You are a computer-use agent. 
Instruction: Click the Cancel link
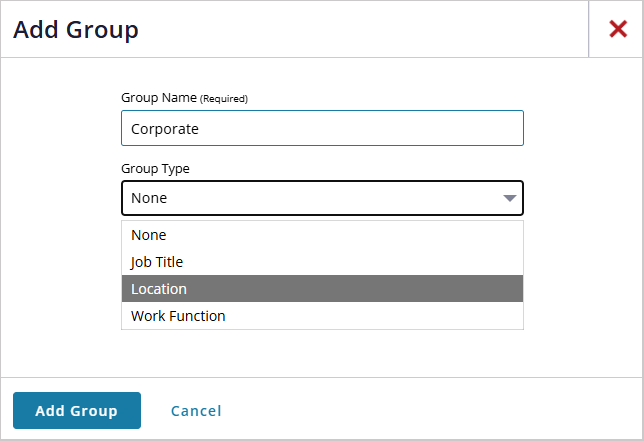pyautogui.click(x=196, y=411)
